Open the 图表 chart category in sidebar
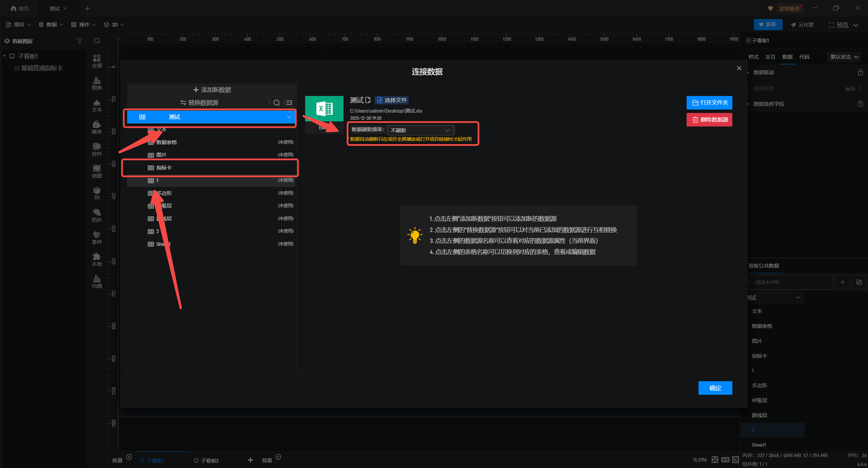 pyautogui.click(x=97, y=83)
